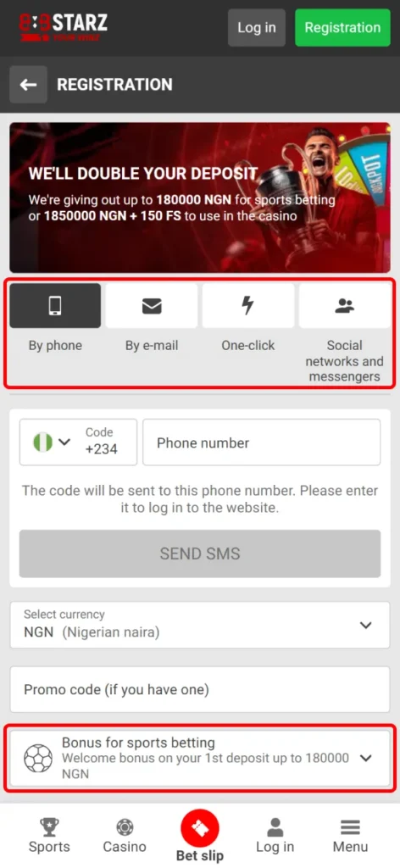
Task: Pick the One-click lightning icon
Action: (x=247, y=305)
